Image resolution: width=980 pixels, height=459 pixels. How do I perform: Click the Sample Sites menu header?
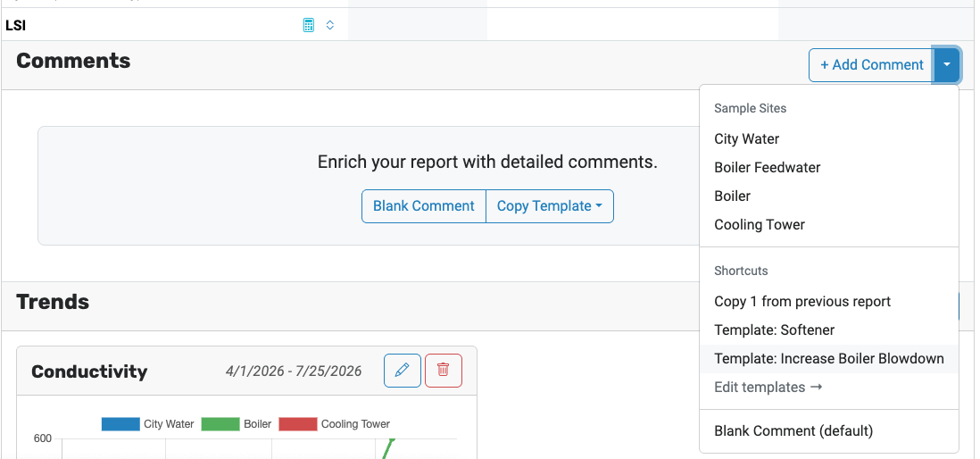(750, 108)
